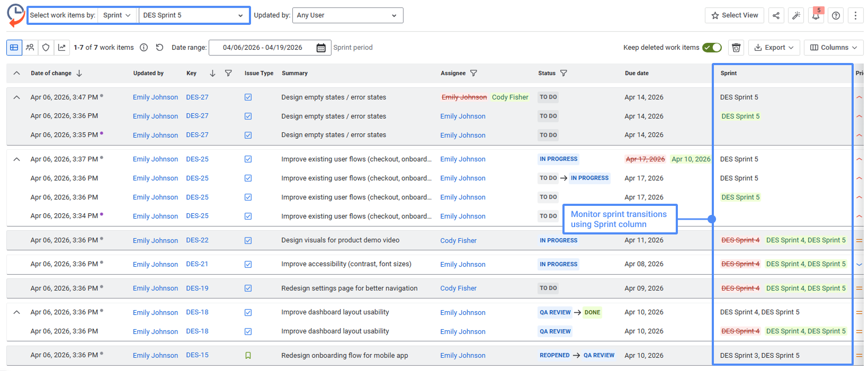Click 'Redesign settings page for better navigation' summary

[x=350, y=288]
